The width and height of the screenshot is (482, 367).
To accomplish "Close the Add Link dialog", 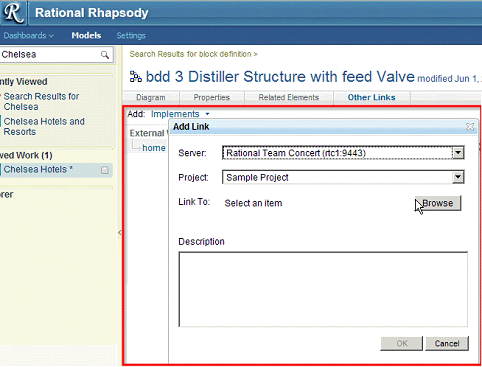I will (470, 127).
